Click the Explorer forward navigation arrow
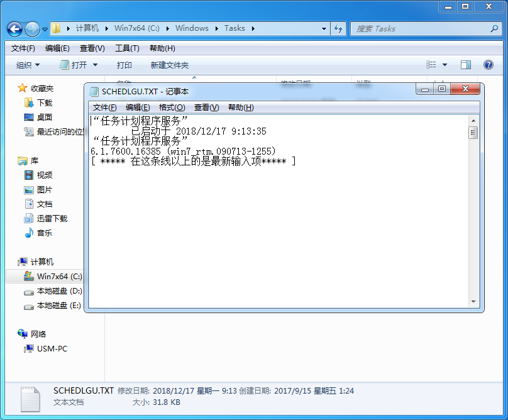Viewport: 508px width, 420px height. click(31, 28)
